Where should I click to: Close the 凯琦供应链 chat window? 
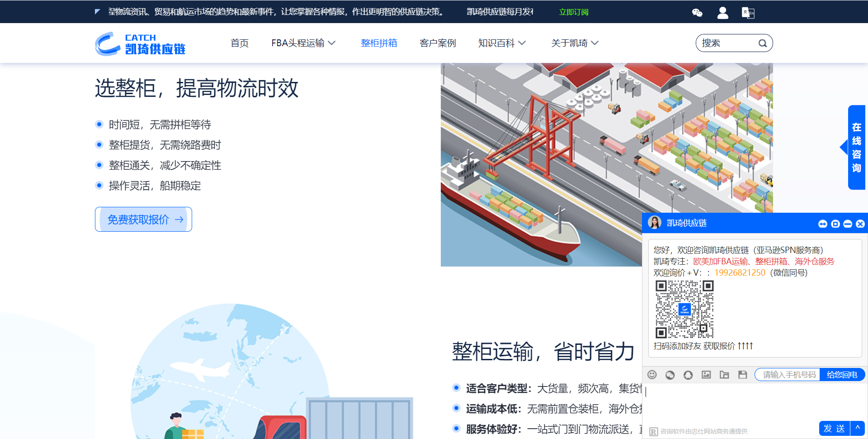click(860, 224)
